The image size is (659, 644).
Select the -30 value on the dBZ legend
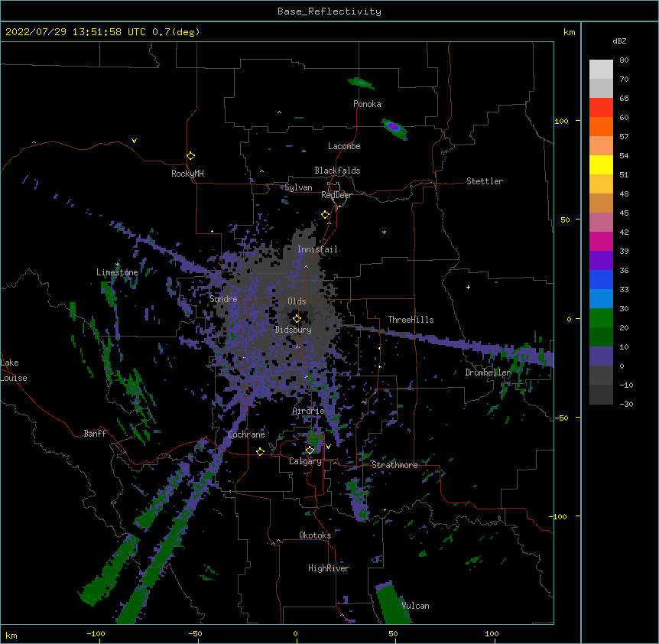(x=626, y=404)
